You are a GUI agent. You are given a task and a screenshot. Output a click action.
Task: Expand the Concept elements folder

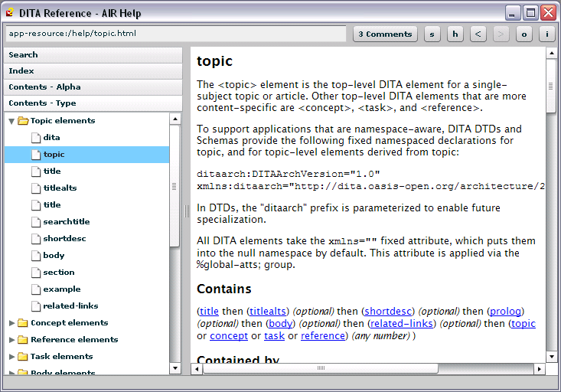(11, 323)
